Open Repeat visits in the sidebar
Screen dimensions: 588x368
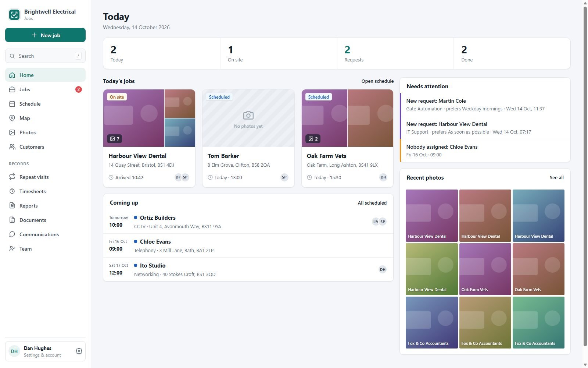pos(45,177)
